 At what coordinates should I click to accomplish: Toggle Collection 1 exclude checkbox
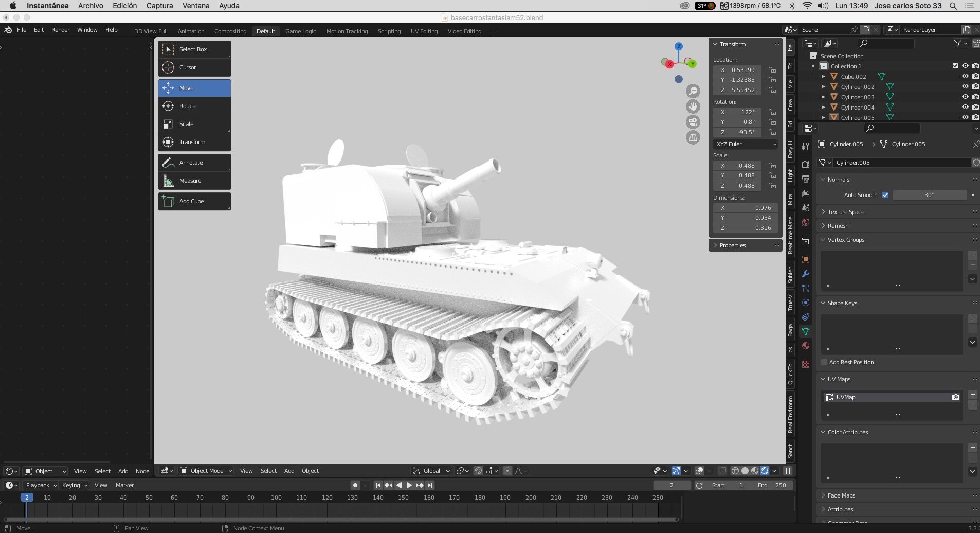click(x=955, y=66)
